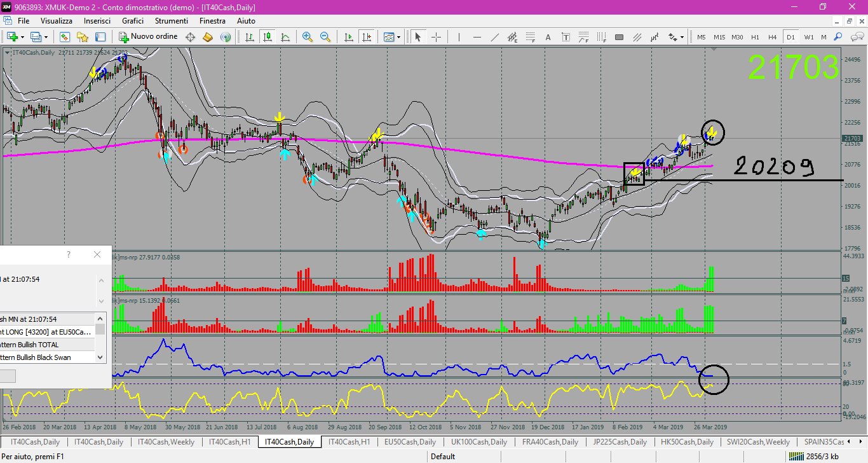This screenshot has width=868, height=463.
Task: Open the profiles icon
Action: tap(36, 37)
